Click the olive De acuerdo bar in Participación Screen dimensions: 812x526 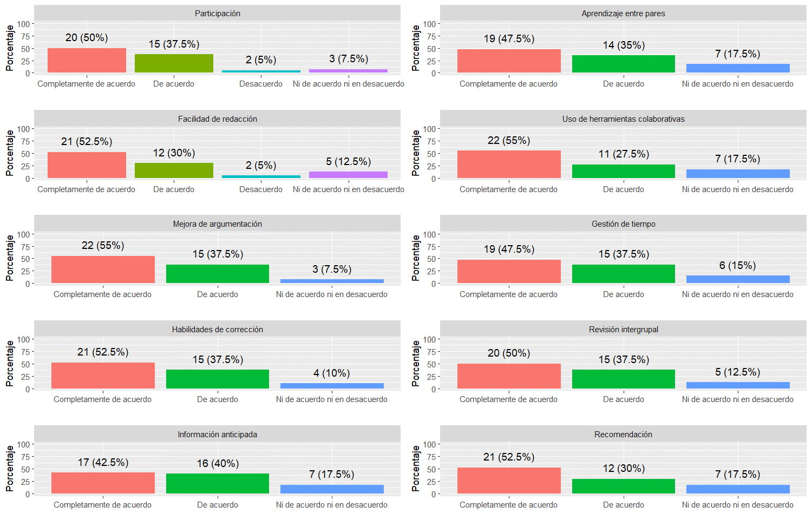tap(174, 63)
